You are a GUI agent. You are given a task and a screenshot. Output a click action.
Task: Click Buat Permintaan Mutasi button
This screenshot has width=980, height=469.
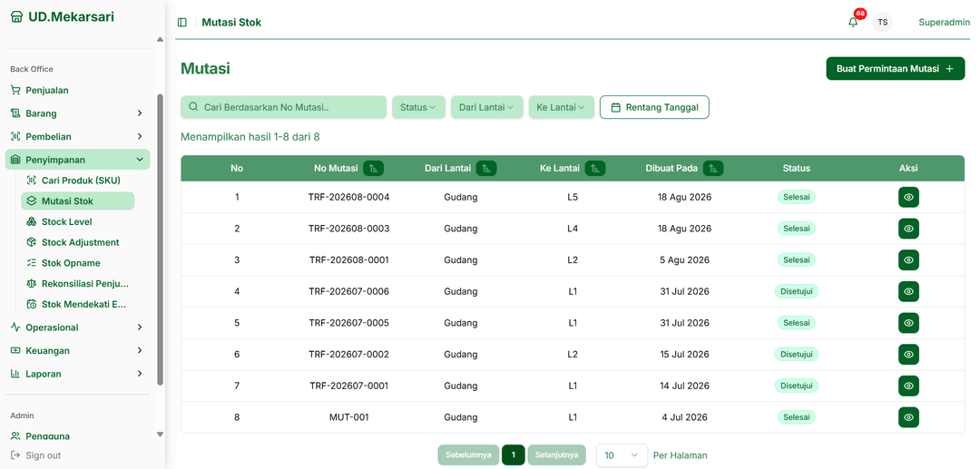[895, 69]
